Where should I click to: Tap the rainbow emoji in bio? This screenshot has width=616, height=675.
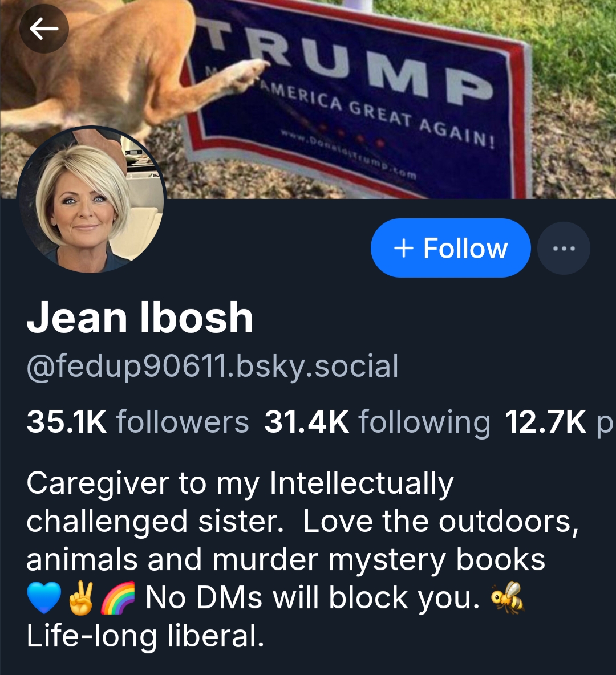point(117,597)
